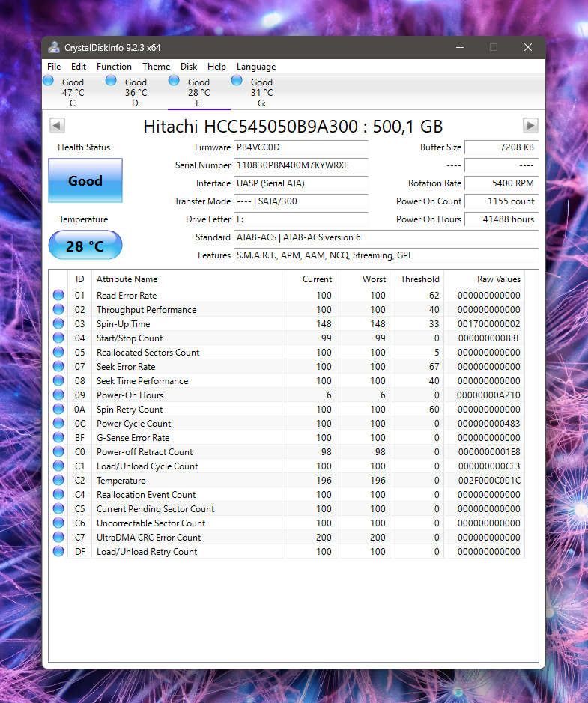Click the CrystalDiskInfo app icon in title bar
588x703 pixels.
click(x=54, y=47)
